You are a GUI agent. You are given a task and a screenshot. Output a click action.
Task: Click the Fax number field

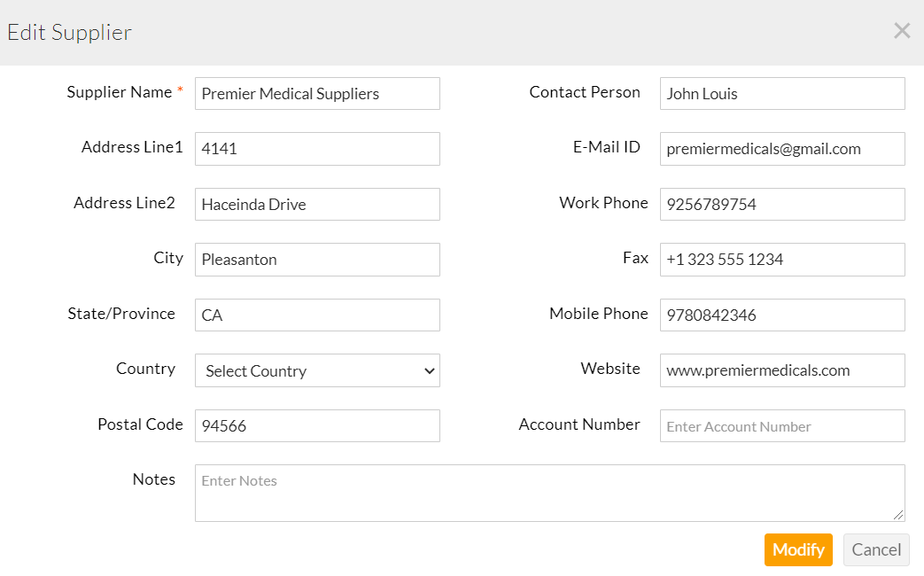click(x=781, y=259)
